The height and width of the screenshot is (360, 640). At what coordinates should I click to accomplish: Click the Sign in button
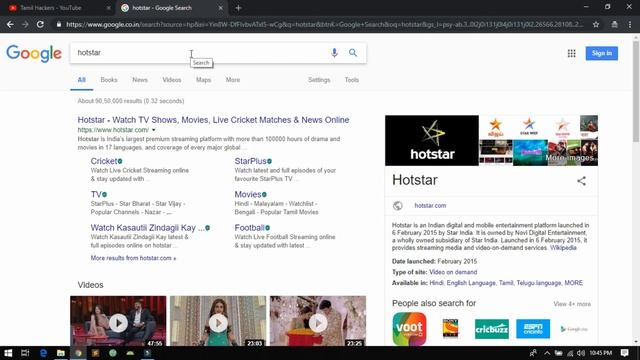(602, 53)
